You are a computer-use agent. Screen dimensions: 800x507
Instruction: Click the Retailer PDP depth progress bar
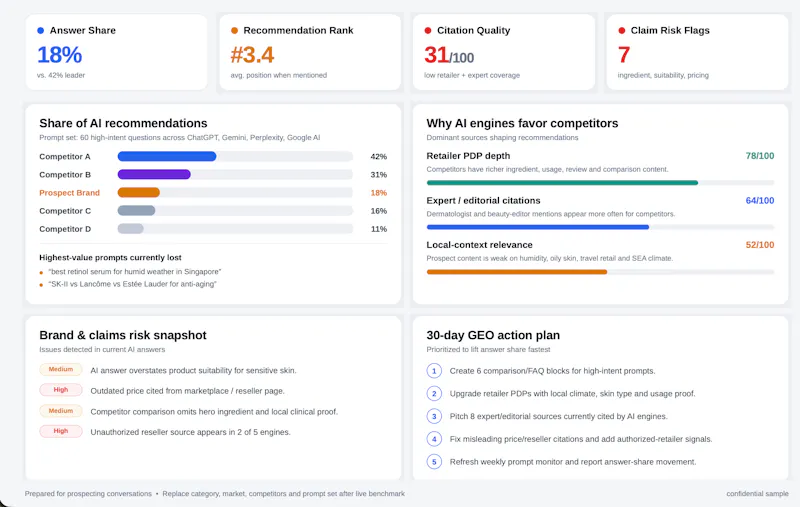(600, 183)
